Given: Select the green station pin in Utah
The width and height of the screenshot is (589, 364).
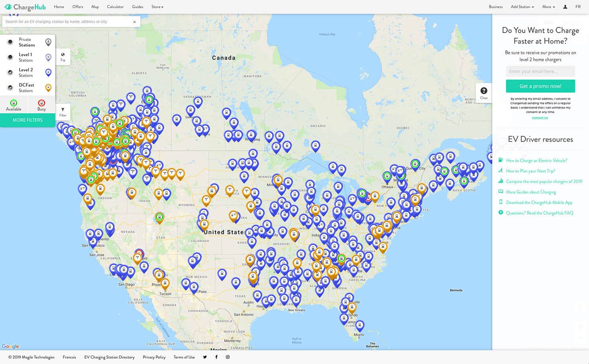Looking at the screenshot, I should click(x=159, y=218).
